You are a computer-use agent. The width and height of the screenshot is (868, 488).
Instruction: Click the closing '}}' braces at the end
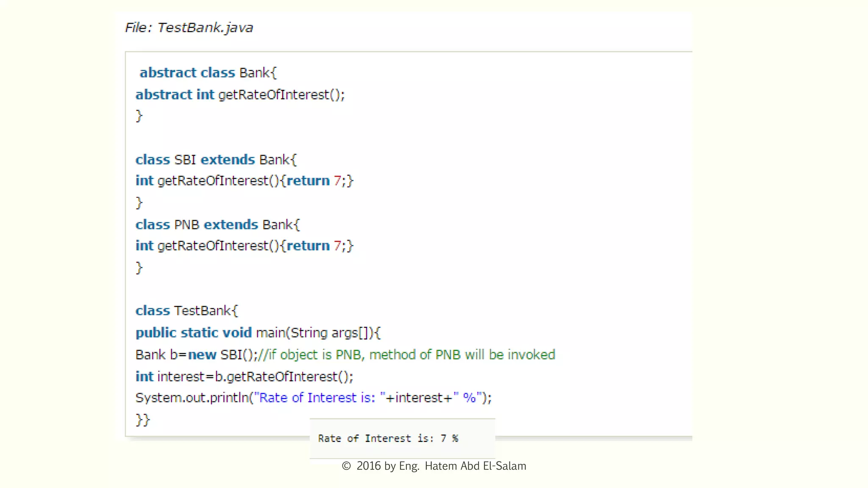click(x=143, y=420)
